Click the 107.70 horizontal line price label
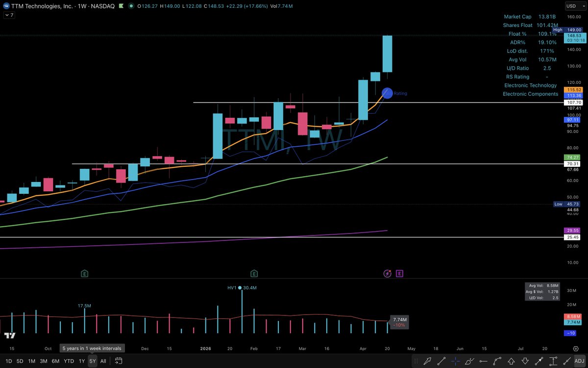This screenshot has height=368, width=588. click(x=572, y=103)
